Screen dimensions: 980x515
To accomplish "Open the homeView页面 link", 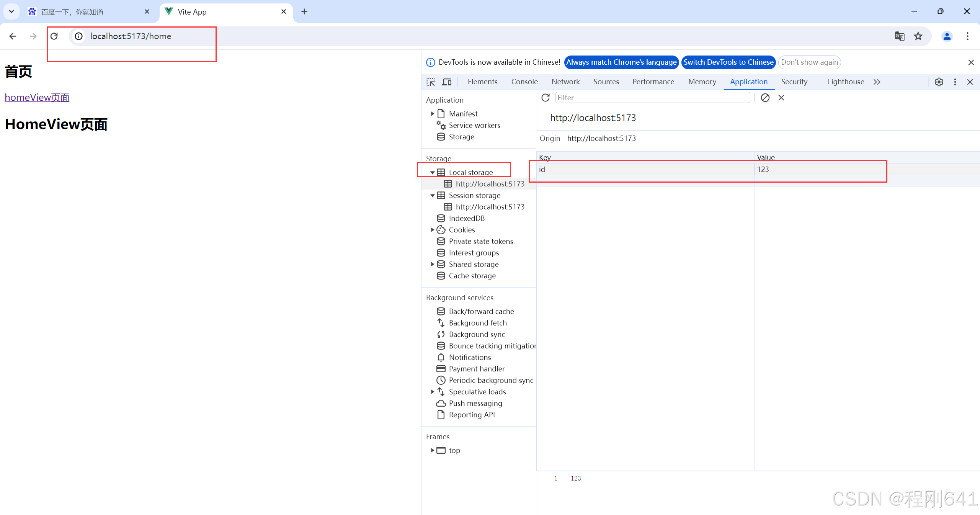I will click(37, 97).
